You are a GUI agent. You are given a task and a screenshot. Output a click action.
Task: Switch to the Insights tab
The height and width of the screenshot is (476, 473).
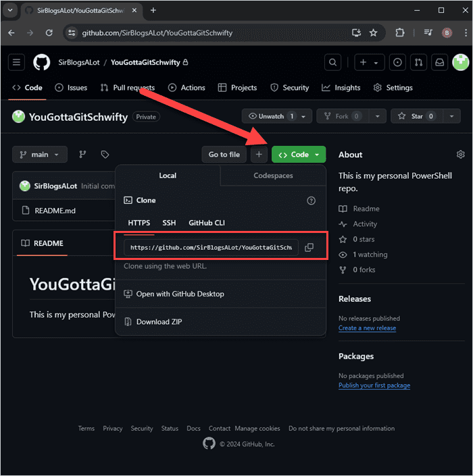341,88
